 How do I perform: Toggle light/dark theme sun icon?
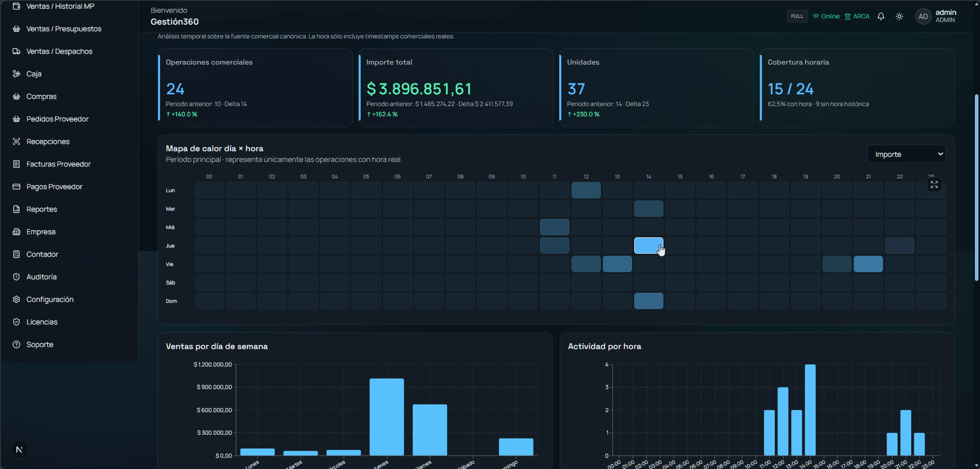point(899,16)
